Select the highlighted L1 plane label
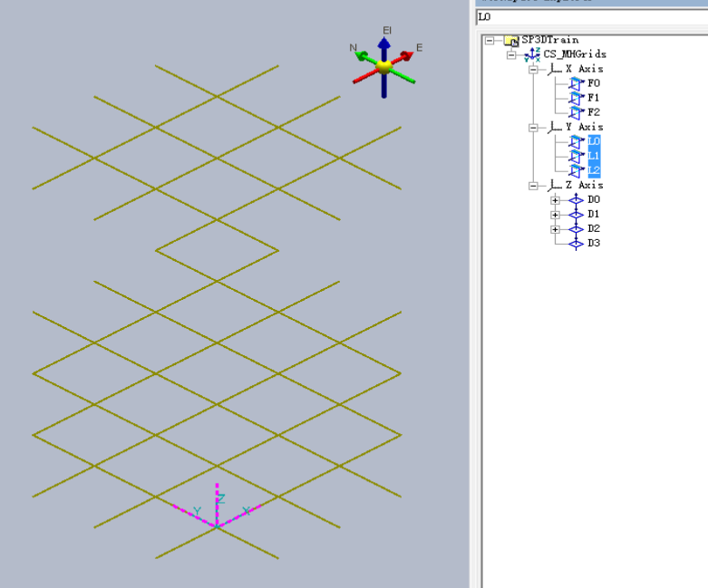708x588 pixels. pyautogui.click(x=594, y=156)
